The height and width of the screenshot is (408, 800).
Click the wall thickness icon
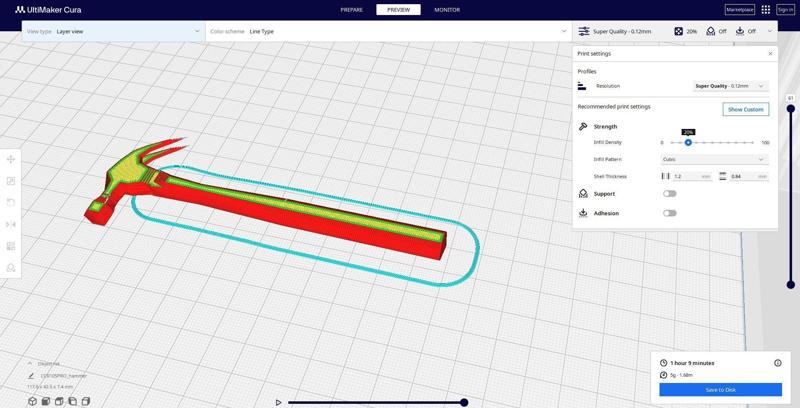pyautogui.click(x=665, y=176)
